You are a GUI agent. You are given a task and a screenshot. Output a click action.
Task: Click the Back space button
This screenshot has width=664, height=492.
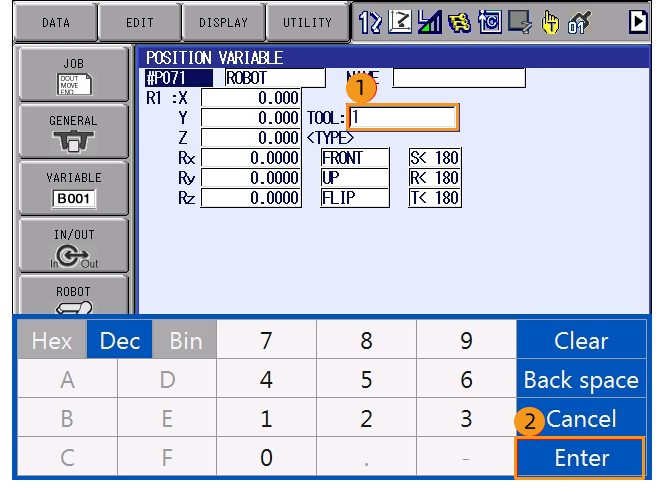(581, 379)
